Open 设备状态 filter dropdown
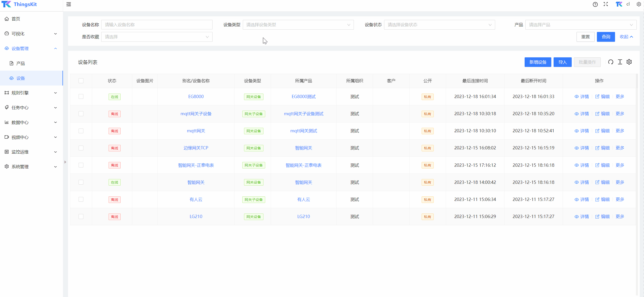The height and width of the screenshot is (297, 644). point(439,25)
